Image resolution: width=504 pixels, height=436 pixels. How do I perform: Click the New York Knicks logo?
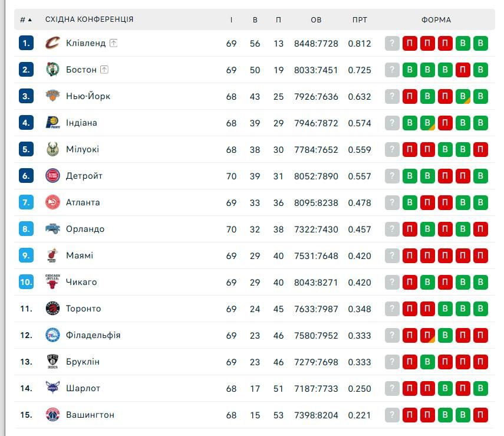[x=53, y=96]
